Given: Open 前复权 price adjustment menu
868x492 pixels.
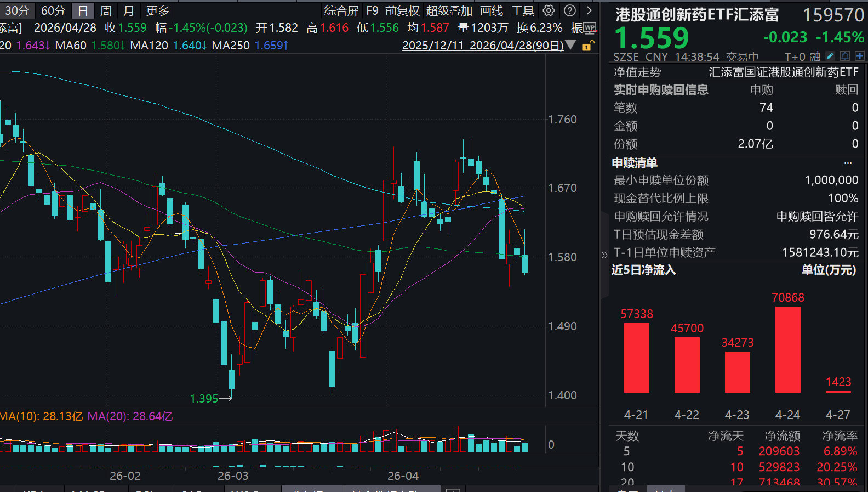Looking at the screenshot, I should click(402, 10).
